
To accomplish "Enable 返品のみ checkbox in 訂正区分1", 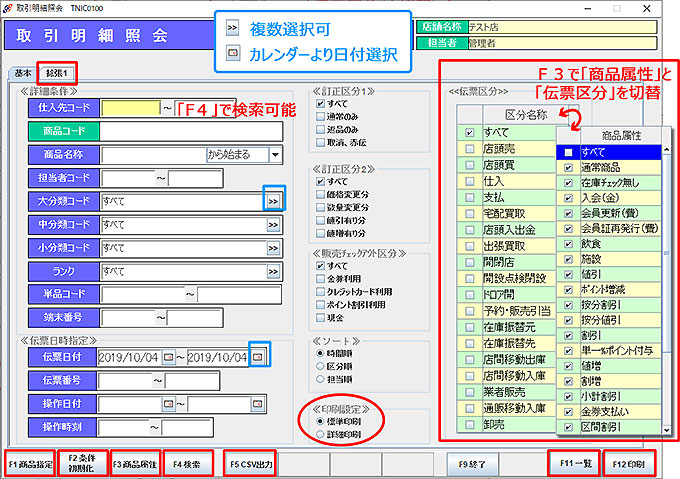I will click(x=319, y=129).
